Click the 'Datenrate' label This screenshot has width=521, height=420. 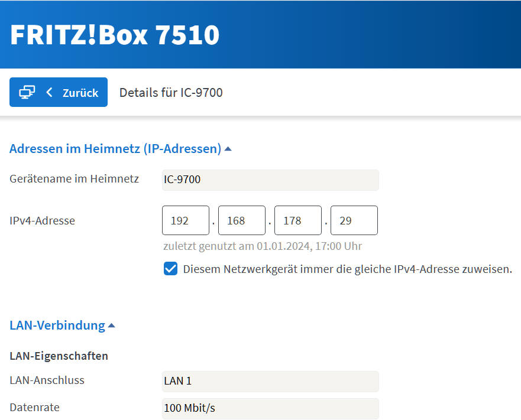pyautogui.click(x=34, y=408)
